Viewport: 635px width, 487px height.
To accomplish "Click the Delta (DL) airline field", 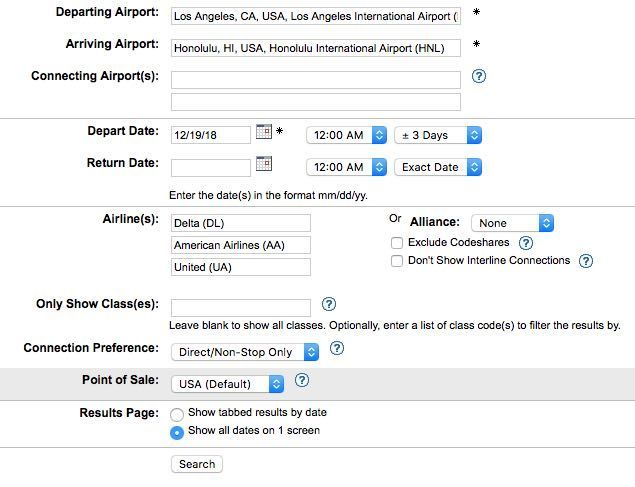I will [x=241, y=223].
